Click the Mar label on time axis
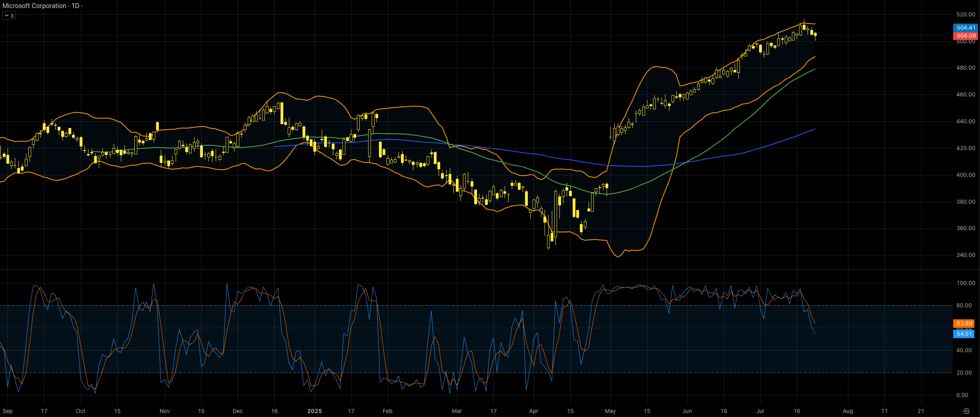This screenshot has width=980, height=417. point(457,411)
